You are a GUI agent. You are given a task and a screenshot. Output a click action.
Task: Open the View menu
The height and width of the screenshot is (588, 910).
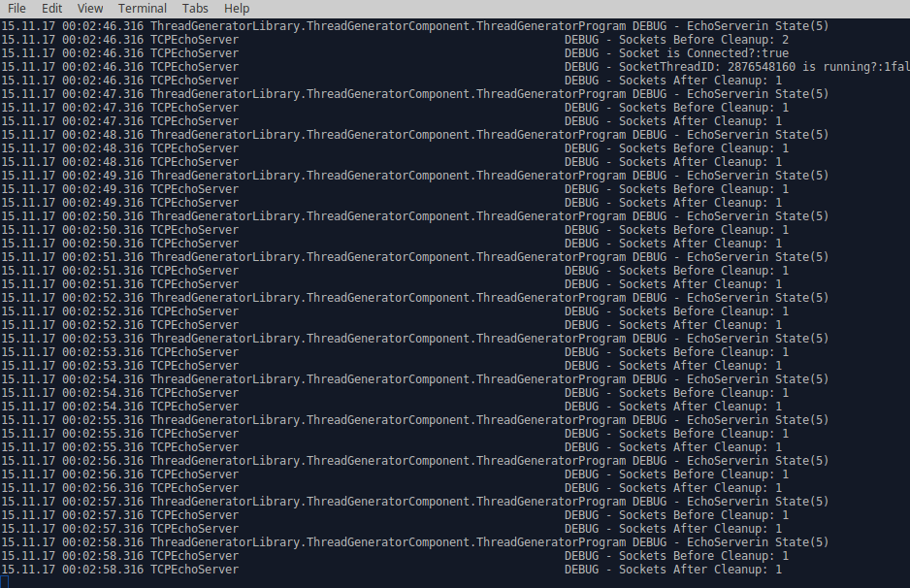tap(90, 8)
